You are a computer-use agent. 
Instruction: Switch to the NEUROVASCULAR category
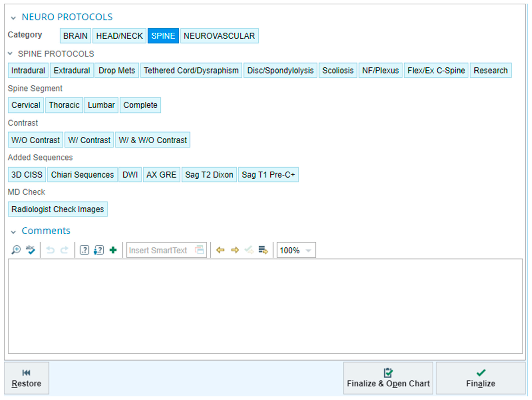tap(219, 36)
